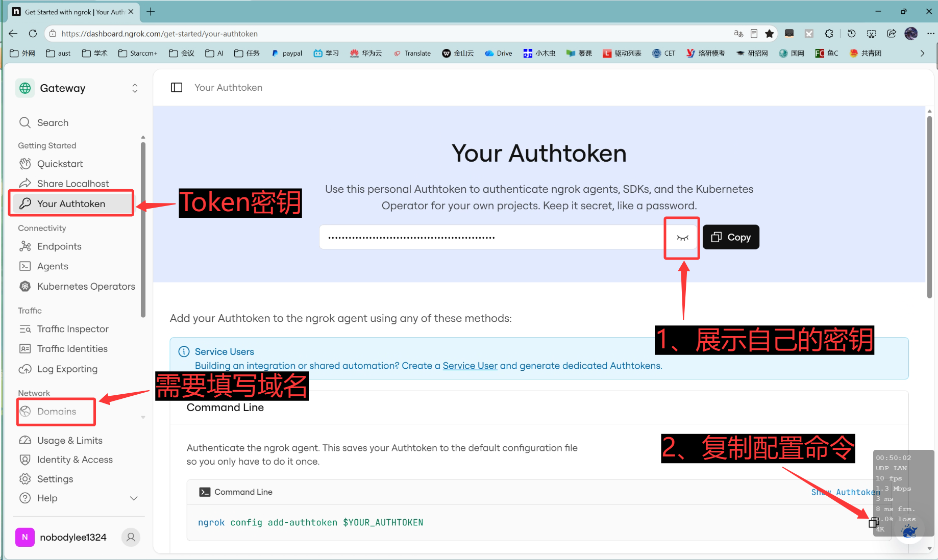Open Domains under Network
The width and height of the screenshot is (938, 560).
click(56, 412)
